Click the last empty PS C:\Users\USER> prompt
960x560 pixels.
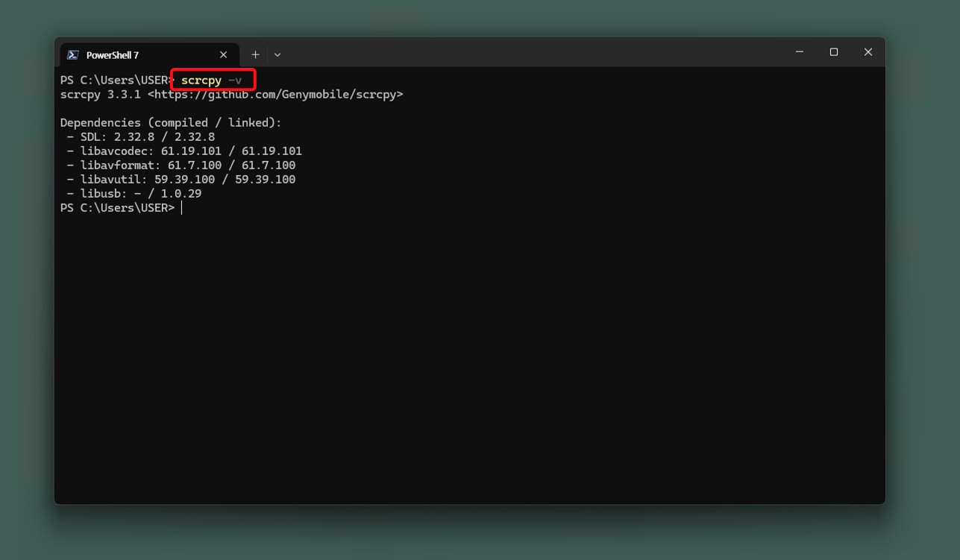coord(118,208)
